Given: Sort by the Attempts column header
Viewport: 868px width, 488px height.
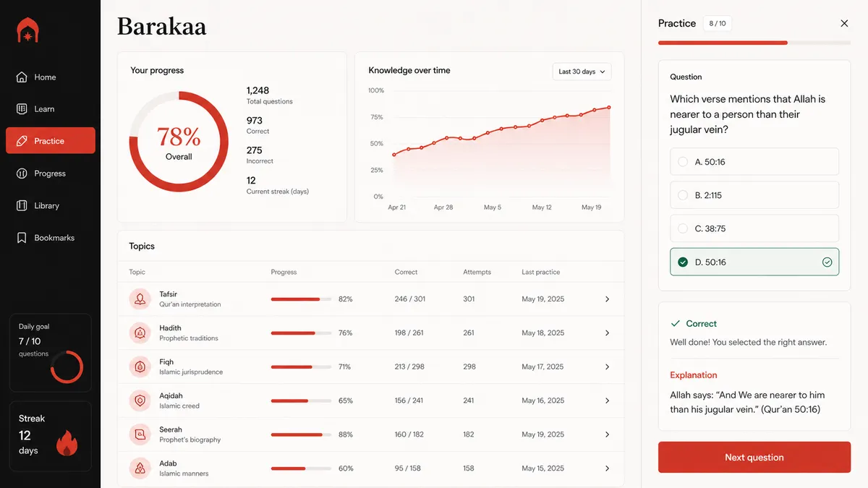Looking at the screenshot, I should tap(477, 272).
